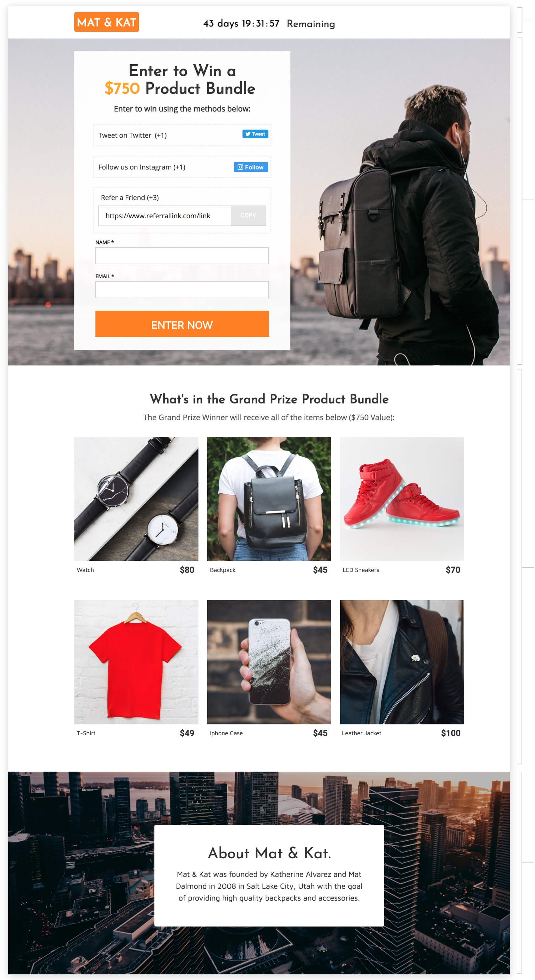Screen dimensions: 535x980
Task: Open the LED Sneakers product image
Action: (402, 499)
